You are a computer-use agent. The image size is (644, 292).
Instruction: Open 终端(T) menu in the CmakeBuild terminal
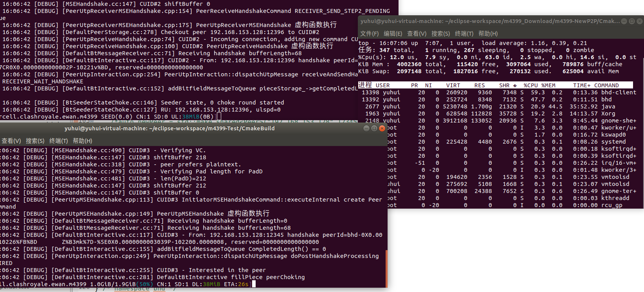tap(58, 141)
